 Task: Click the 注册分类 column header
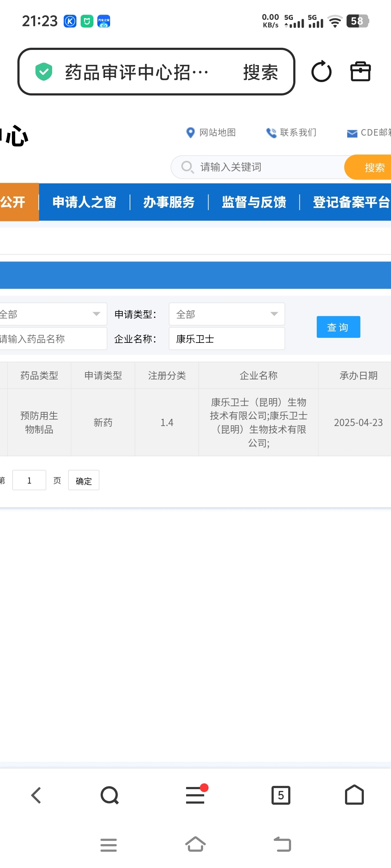tap(167, 375)
